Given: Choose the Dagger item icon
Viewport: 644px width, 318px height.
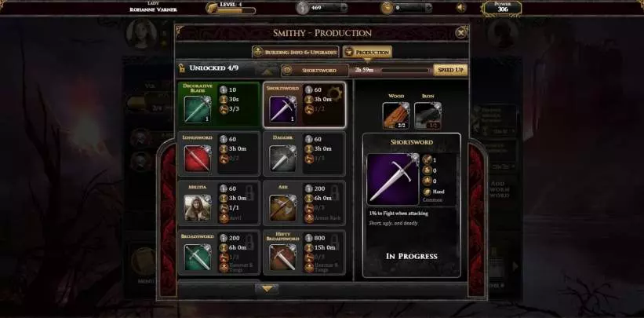Looking at the screenshot, I should point(283,159).
